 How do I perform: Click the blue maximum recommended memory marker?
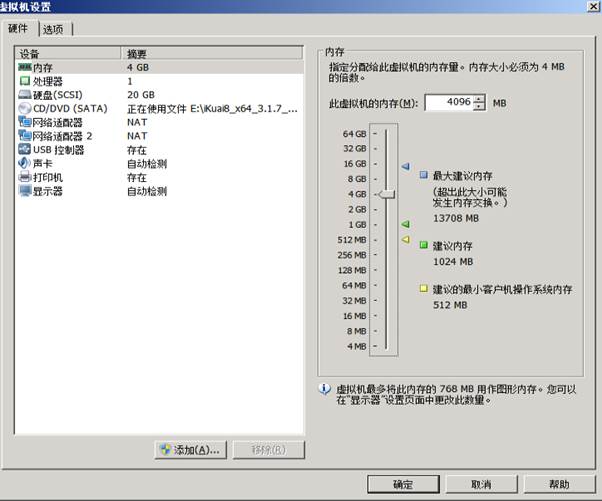click(405, 165)
